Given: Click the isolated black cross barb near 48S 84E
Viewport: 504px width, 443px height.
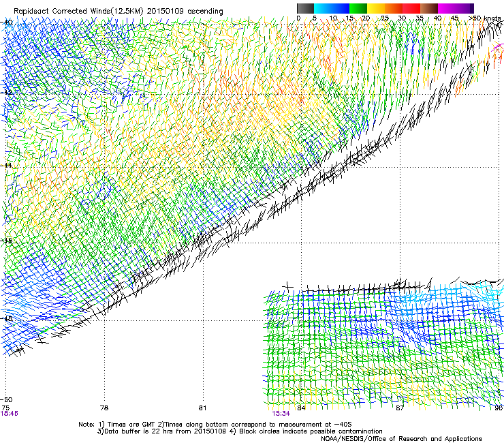Looking at the screenshot, I should pyautogui.click(x=287, y=286).
